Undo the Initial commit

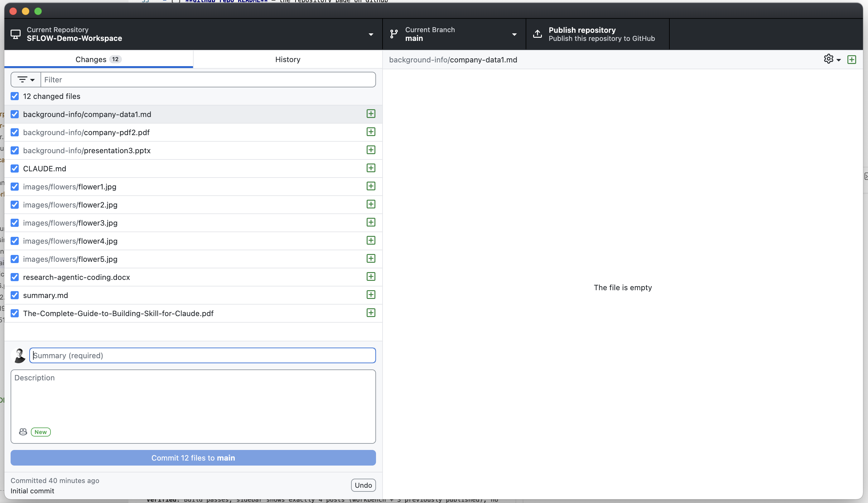point(363,485)
